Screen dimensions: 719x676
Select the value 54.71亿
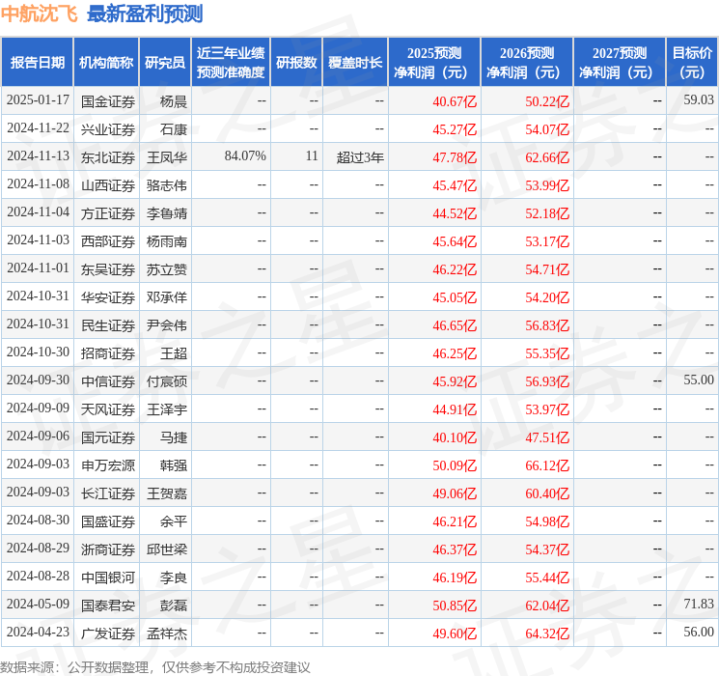coord(547,269)
